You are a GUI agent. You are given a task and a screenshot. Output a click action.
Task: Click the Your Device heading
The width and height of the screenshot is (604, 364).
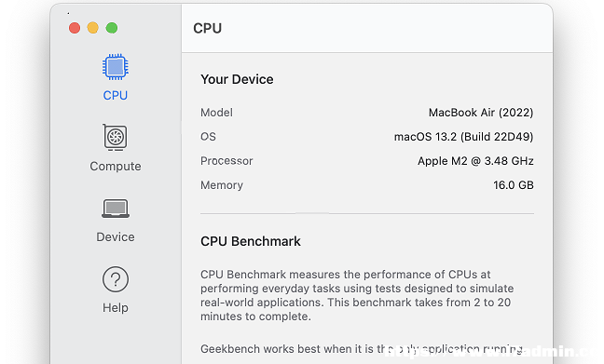[237, 79]
